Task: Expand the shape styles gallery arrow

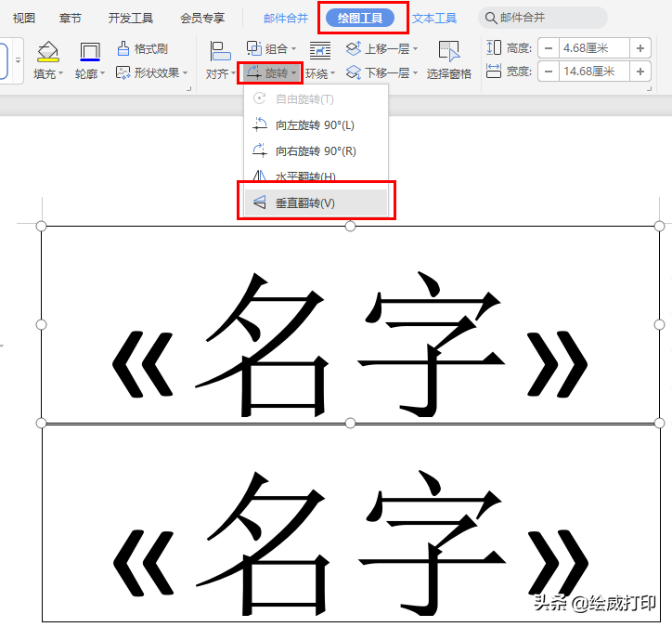Action: pyautogui.click(x=18, y=60)
